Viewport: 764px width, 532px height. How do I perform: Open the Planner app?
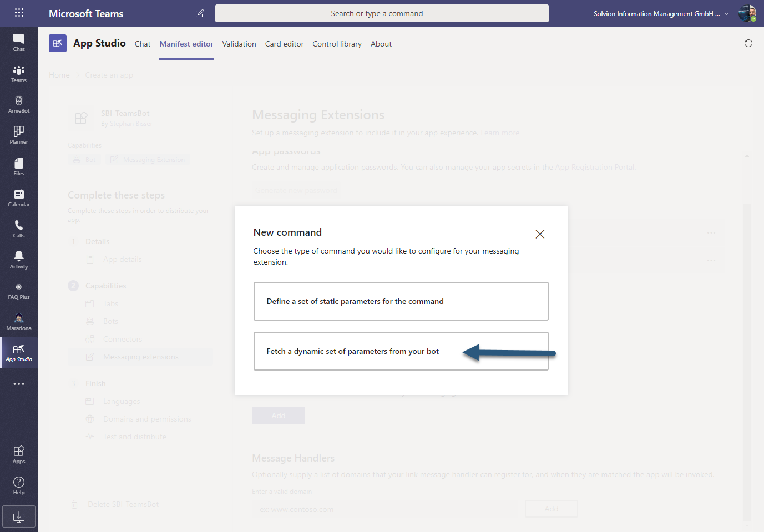click(19, 135)
